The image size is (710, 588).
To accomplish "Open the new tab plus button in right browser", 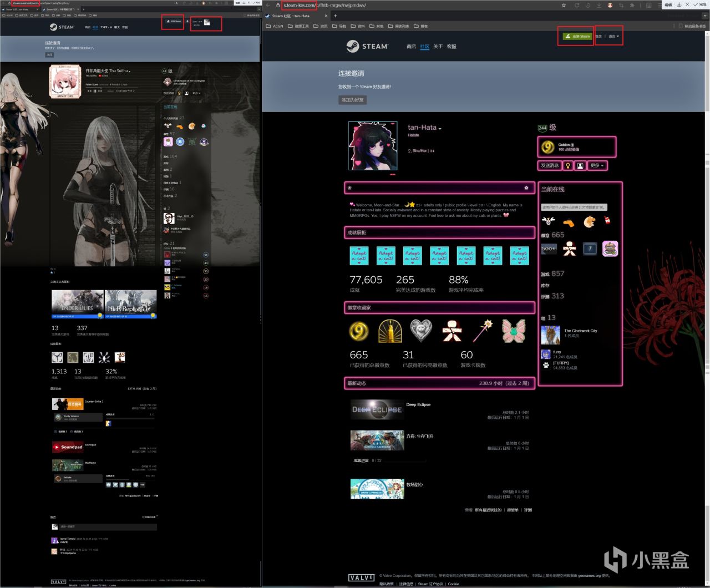I will click(x=335, y=16).
